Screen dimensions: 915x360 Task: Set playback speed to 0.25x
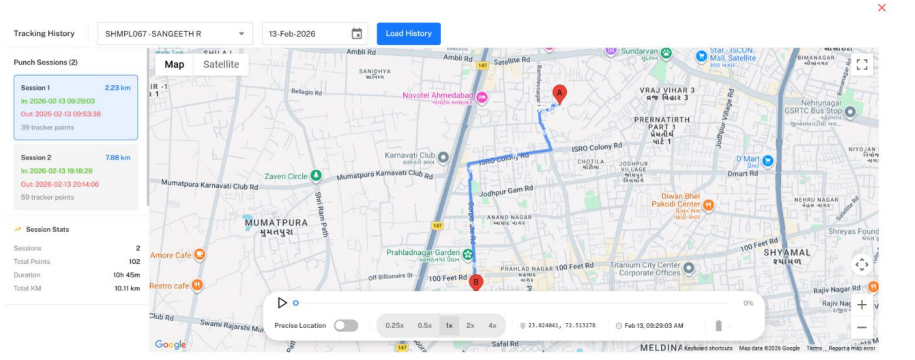click(x=394, y=326)
